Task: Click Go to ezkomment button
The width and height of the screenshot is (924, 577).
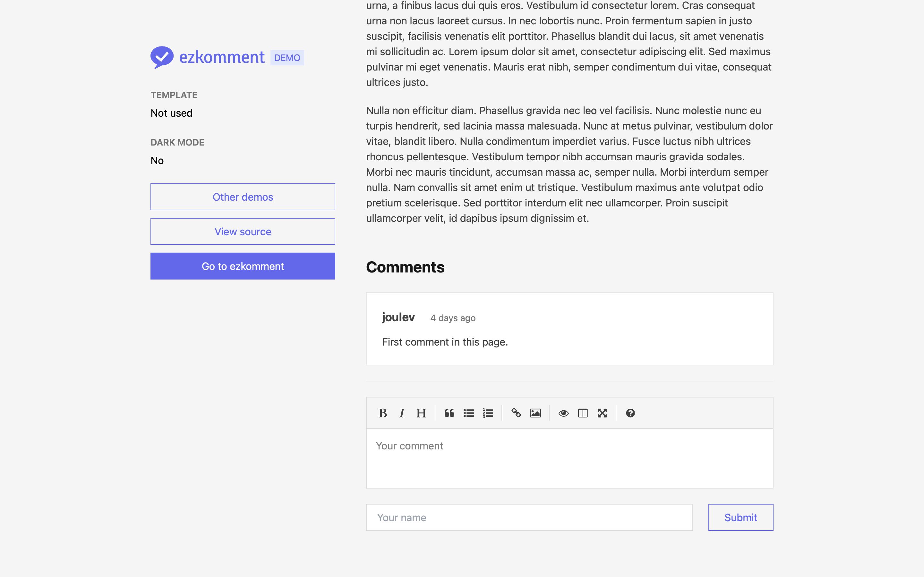Action: click(243, 266)
